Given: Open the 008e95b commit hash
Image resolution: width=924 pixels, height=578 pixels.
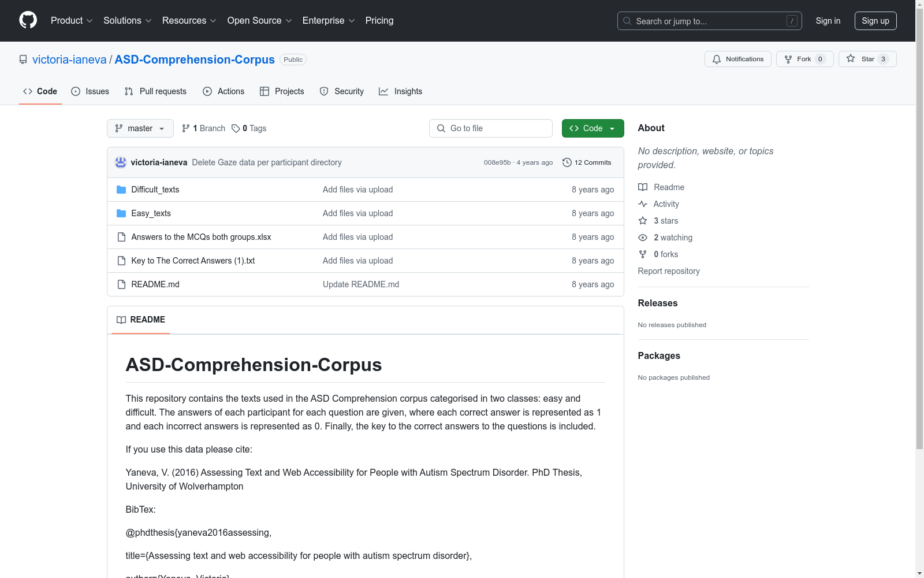Looking at the screenshot, I should pos(497,162).
